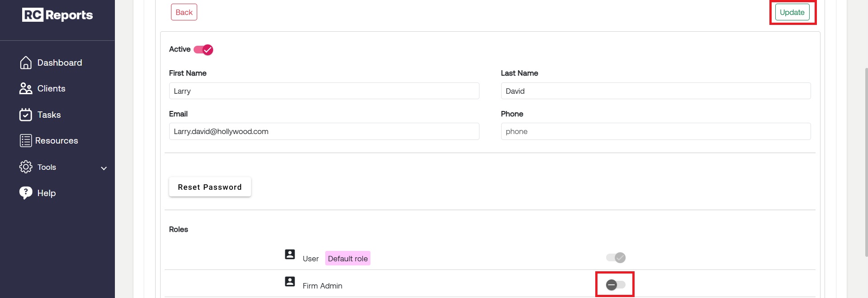Screen dimensions: 868x298
Task: Click the page vertical scrollbar
Action: (866, 163)
